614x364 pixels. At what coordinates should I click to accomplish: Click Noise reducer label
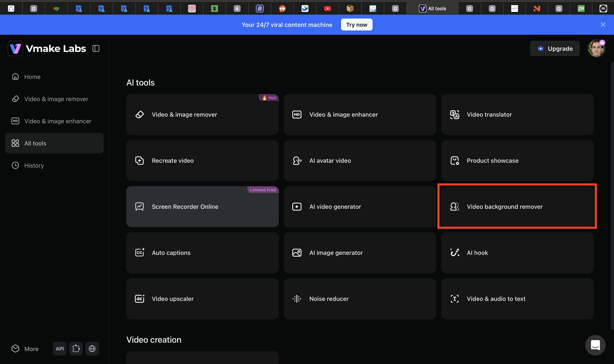[329, 299]
